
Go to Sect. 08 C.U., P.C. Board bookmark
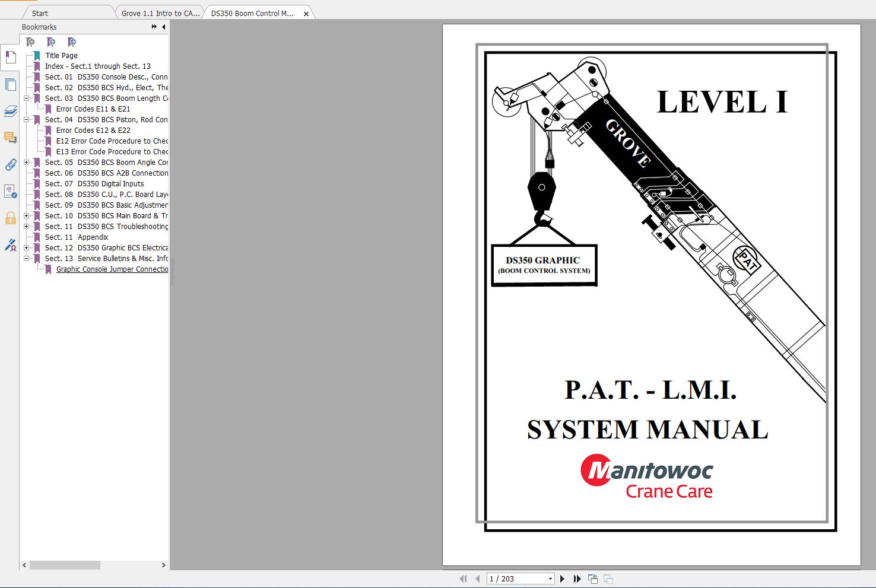106,195
